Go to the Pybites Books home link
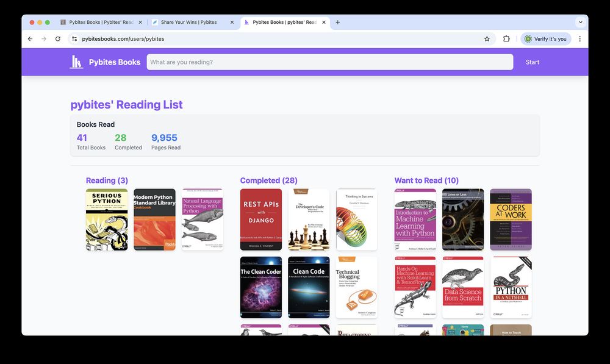The width and height of the screenshot is (610, 364). click(x=115, y=62)
